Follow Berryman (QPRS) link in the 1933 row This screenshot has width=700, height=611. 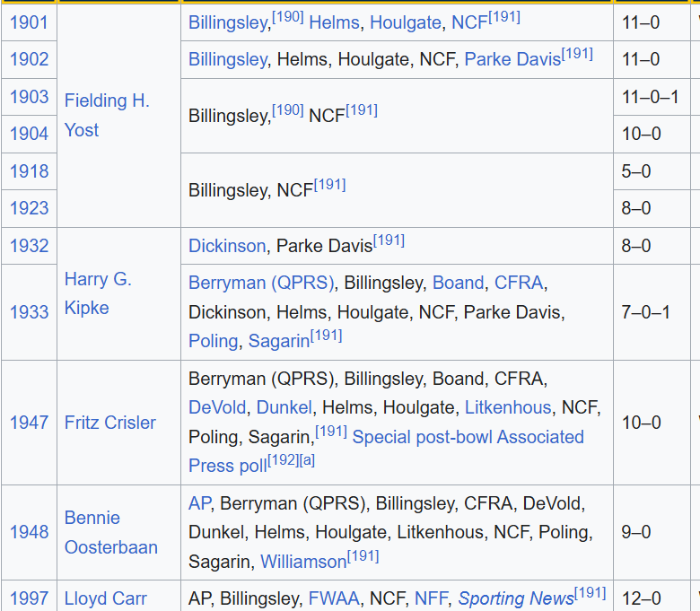(x=261, y=283)
